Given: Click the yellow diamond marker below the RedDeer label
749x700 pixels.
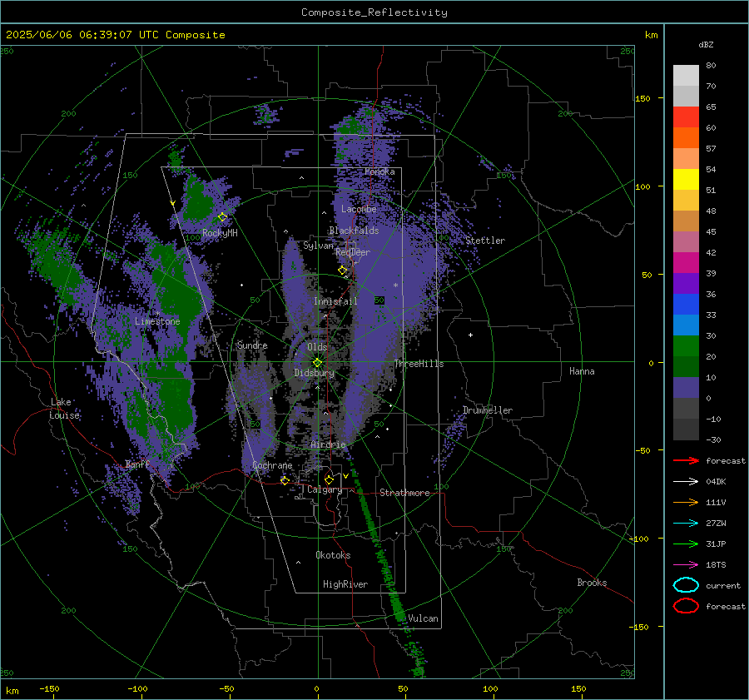Looking at the screenshot, I should pyautogui.click(x=343, y=270).
